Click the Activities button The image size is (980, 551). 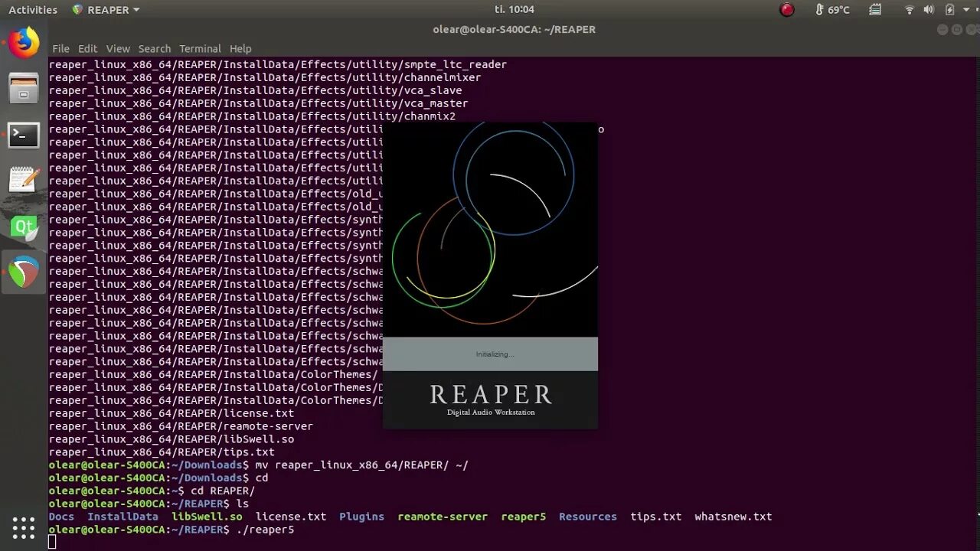coord(33,10)
